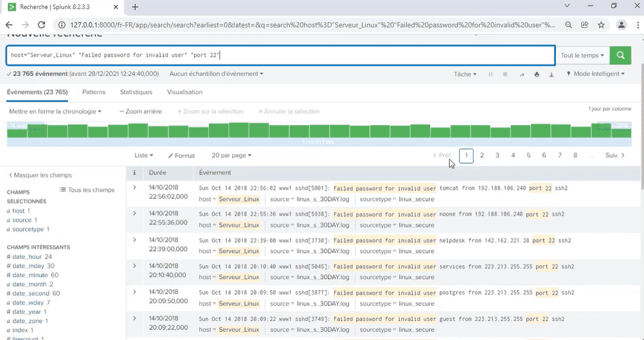The image size is (644, 340).
Task: Open browser profile avatar
Action: 622,25
